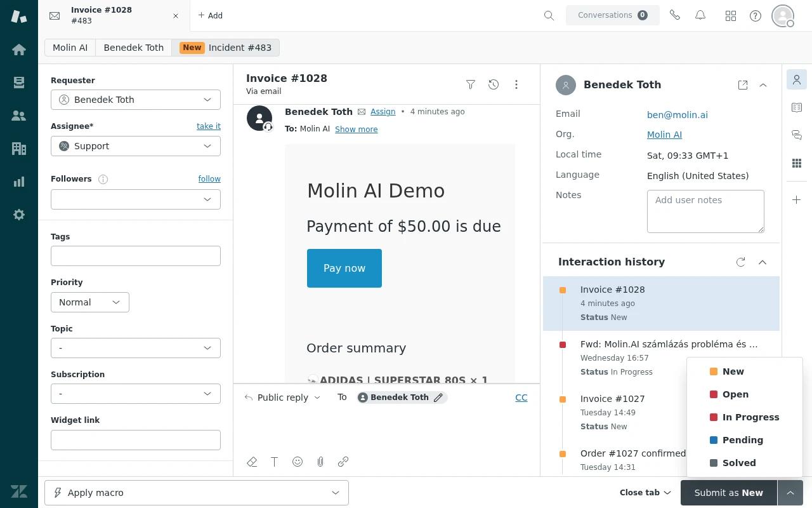Expand the Followers dropdown
The image size is (812, 508).
tap(136, 199)
